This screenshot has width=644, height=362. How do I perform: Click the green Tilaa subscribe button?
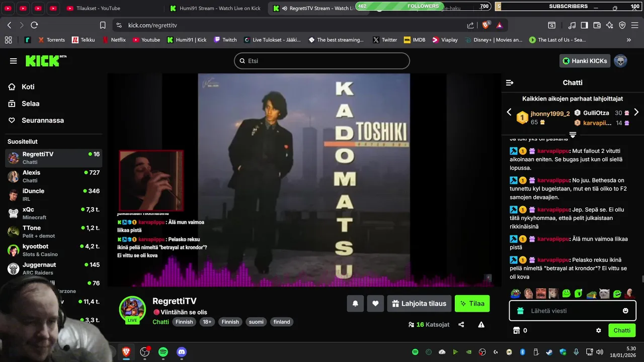pos(472,304)
